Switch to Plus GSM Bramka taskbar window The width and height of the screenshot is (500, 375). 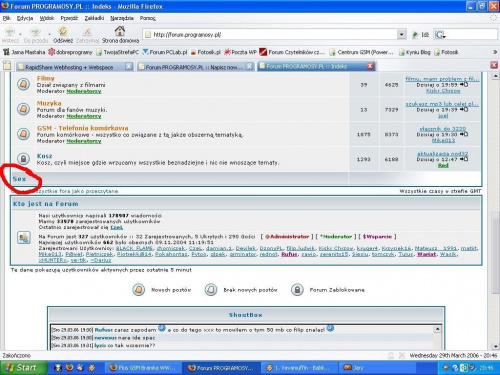pos(143,368)
